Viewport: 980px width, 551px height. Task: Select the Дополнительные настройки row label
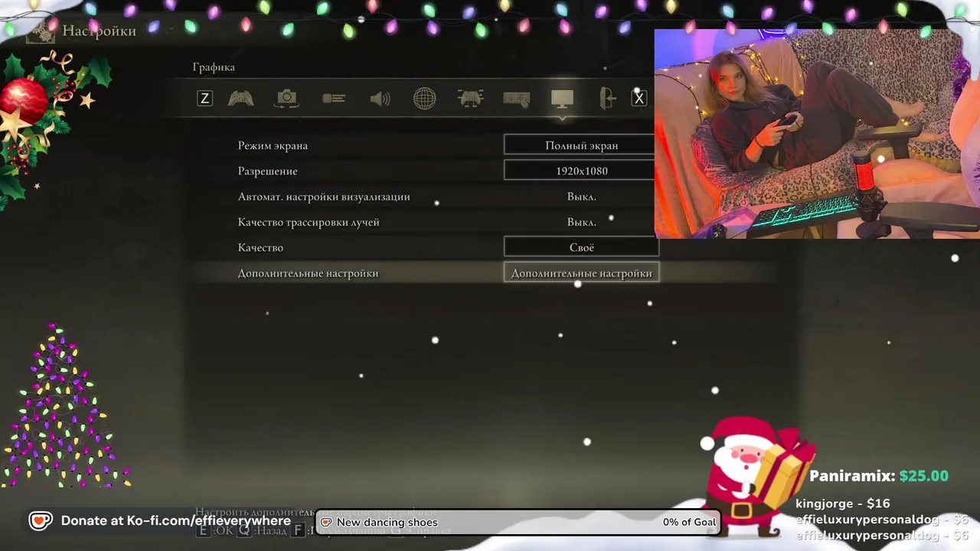[308, 273]
